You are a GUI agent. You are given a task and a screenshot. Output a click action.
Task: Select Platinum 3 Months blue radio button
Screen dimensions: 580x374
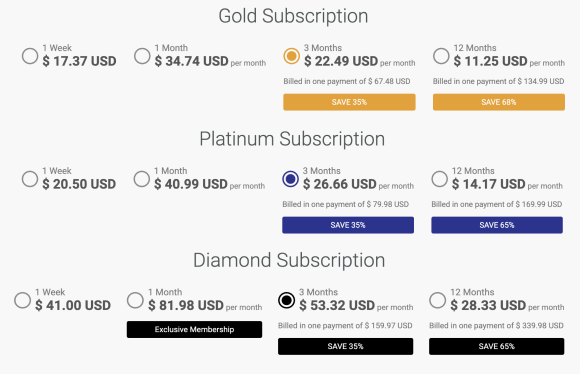(x=290, y=179)
